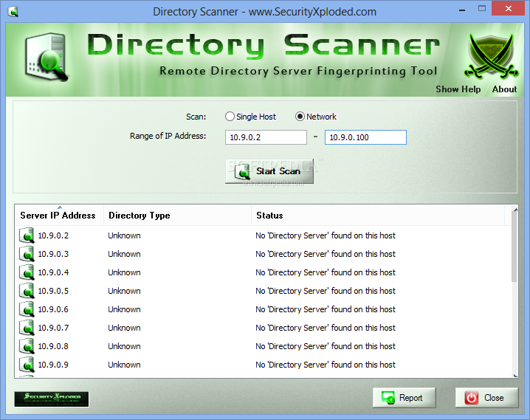Minimize the Directory Scanner window
This screenshot has width=530, height=420.
click(462, 10)
